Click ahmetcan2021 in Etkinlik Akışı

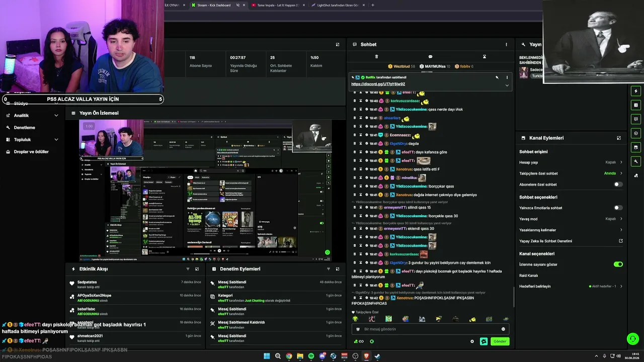[x=90, y=336]
